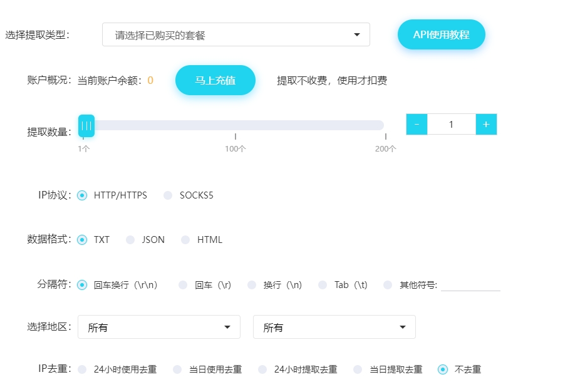Open the first 所有 region dropdown
Viewport: 580px width, 392px height.
(159, 327)
